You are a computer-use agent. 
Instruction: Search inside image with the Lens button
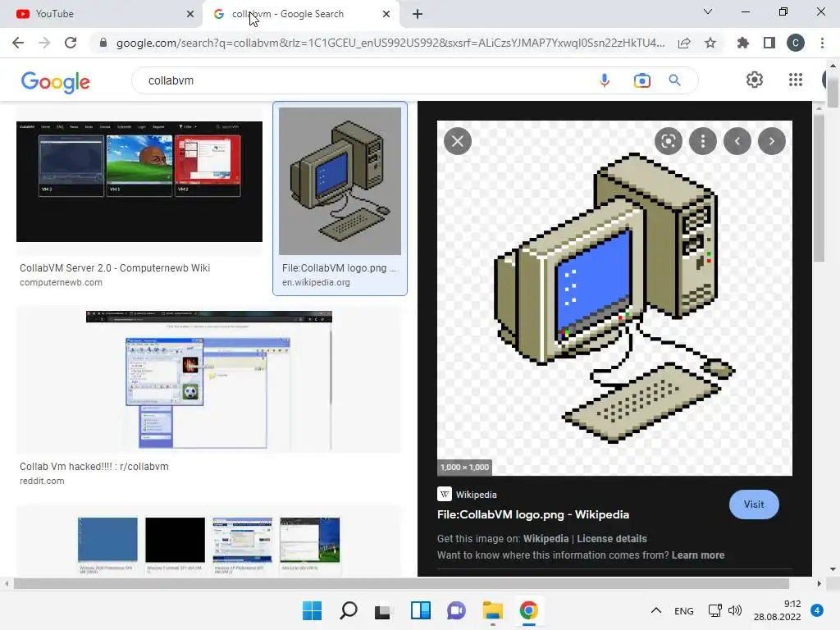(x=668, y=141)
